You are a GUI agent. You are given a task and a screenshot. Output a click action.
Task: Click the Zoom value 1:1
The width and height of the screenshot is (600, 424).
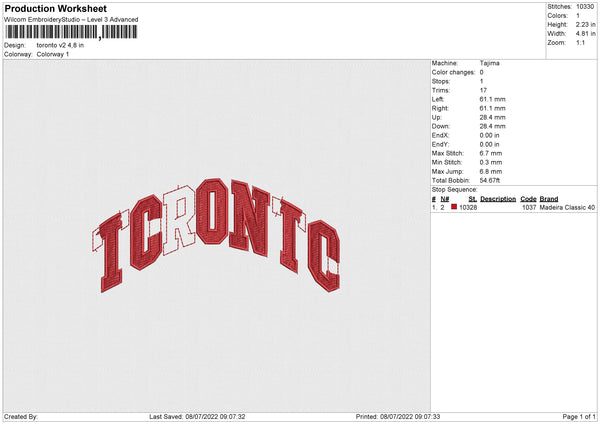click(x=580, y=43)
